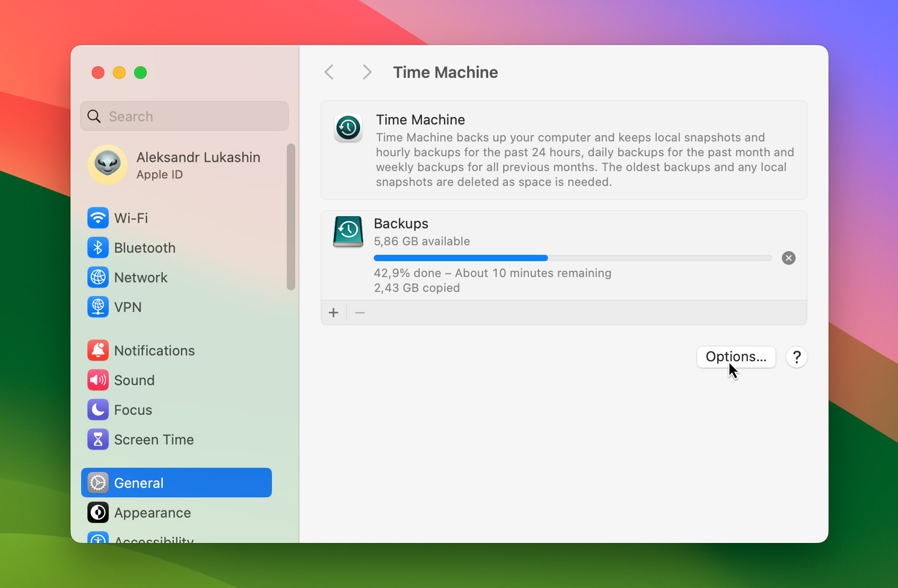Open the Appearance icon in sidebar
Viewport: 898px width, 588px height.
(98, 512)
